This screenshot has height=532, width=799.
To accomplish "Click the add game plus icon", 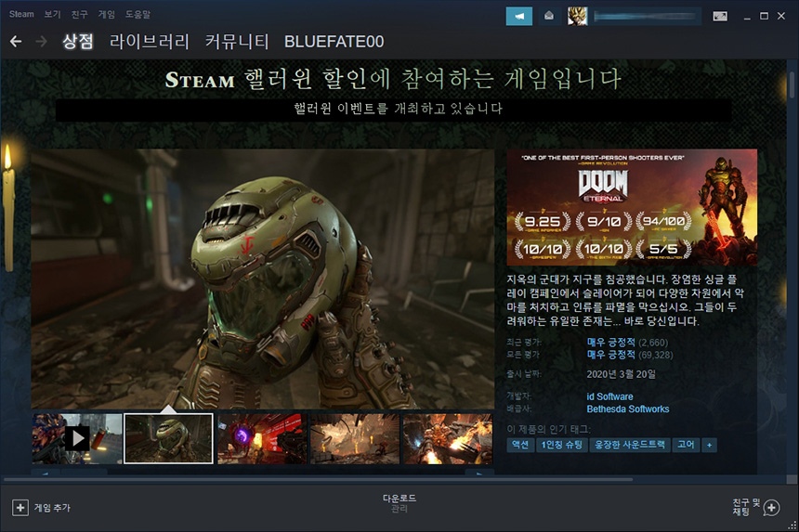I will (20, 508).
